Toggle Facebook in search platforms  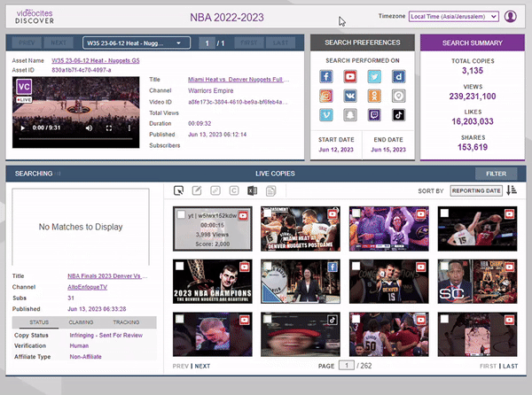[326, 76]
